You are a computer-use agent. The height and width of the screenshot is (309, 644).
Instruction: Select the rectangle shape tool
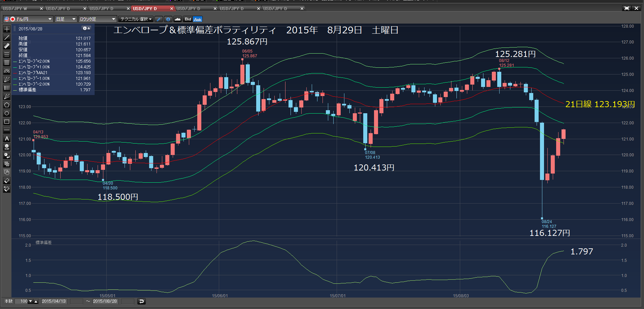[x=6, y=122]
